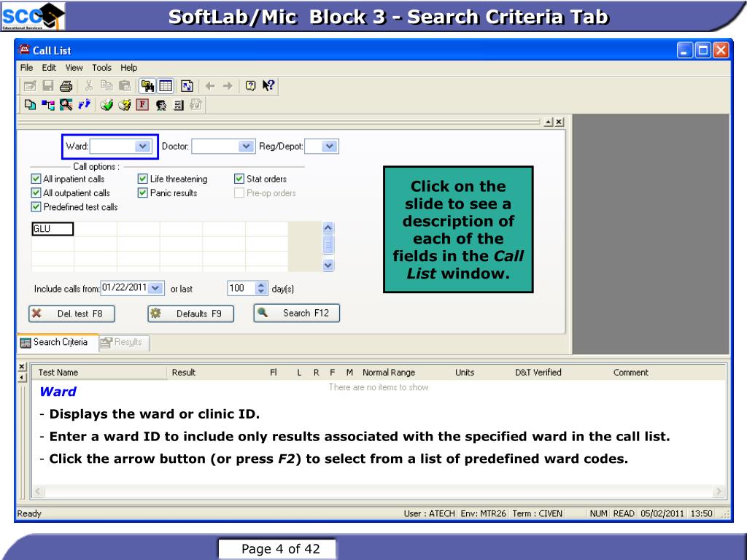Viewport: 747px width, 560px height.
Task: Click the Units column header
Action: [465, 373]
